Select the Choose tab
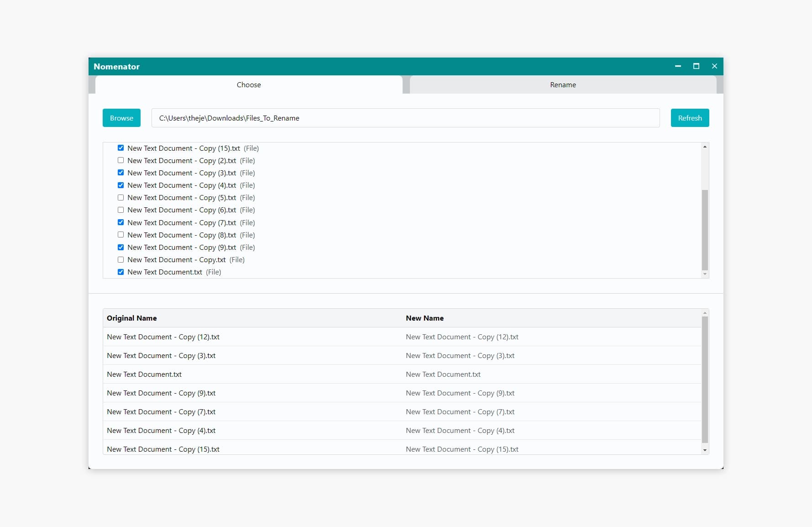Viewport: 812px width, 527px height. pyautogui.click(x=249, y=85)
